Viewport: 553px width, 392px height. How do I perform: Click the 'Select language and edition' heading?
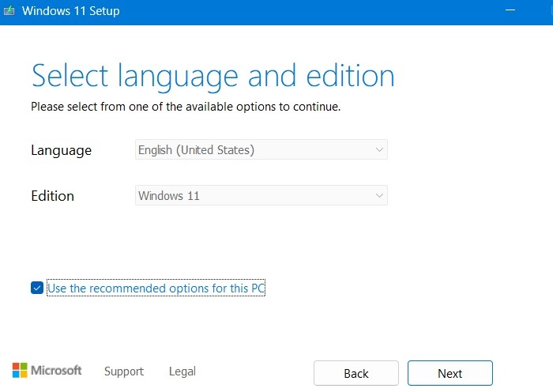coord(213,76)
